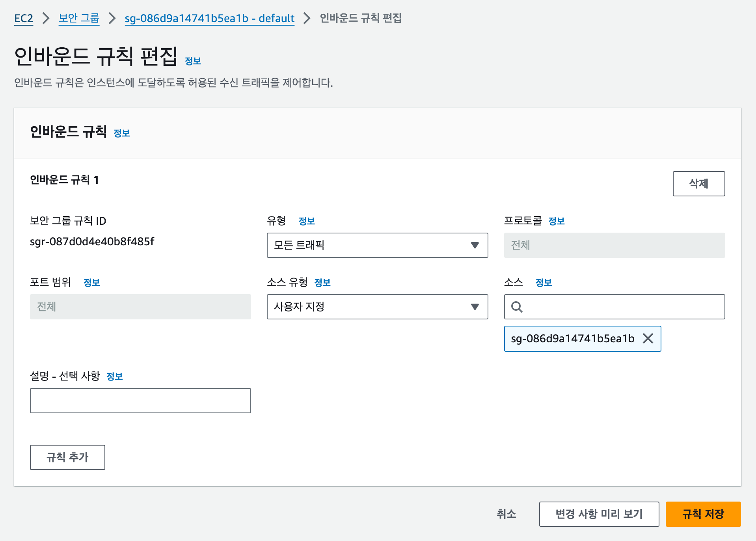Add a new rule with 규칙 추가
Image resolution: width=756 pixels, height=541 pixels.
67,457
